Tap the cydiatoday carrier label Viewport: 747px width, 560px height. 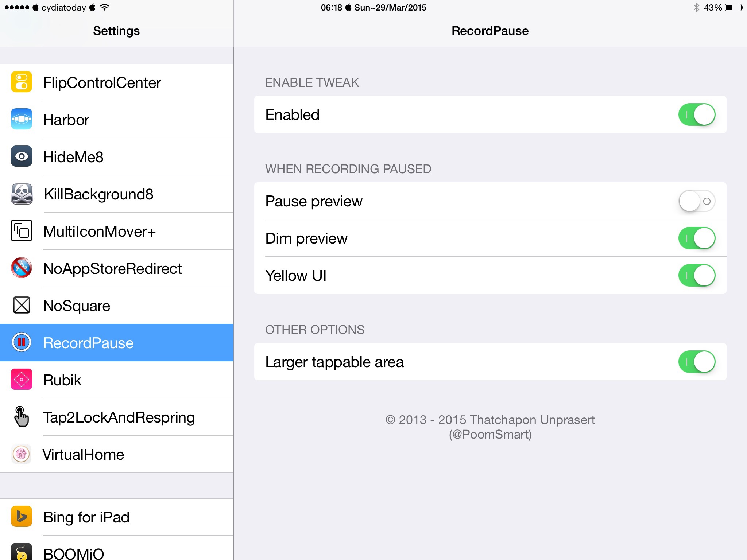(x=64, y=8)
